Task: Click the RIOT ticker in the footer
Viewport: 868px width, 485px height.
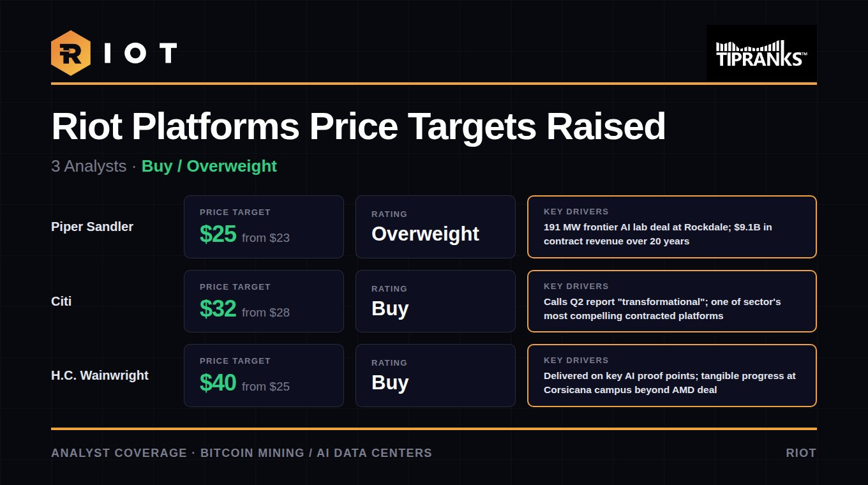Action: (x=801, y=453)
